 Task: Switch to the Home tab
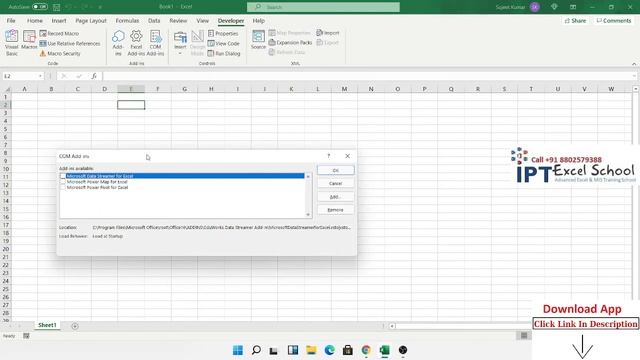[35, 20]
